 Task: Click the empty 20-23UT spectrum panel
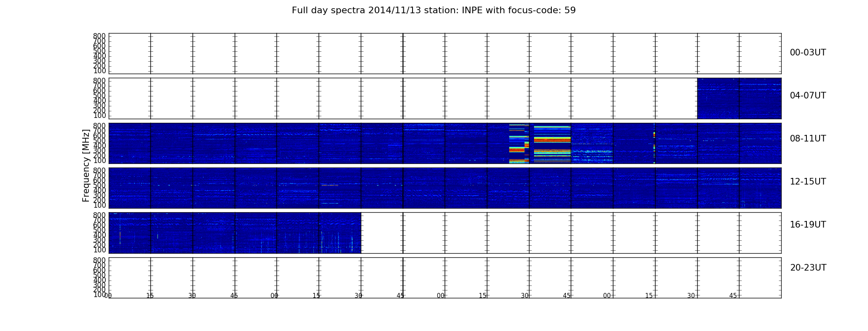[445, 278]
